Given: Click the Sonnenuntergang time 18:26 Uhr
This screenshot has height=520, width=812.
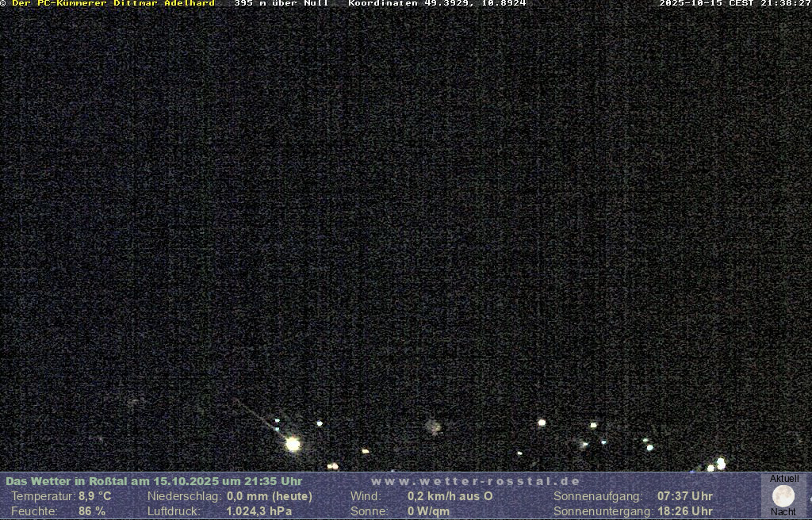Looking at the screenshot, I should click(684, 511).
